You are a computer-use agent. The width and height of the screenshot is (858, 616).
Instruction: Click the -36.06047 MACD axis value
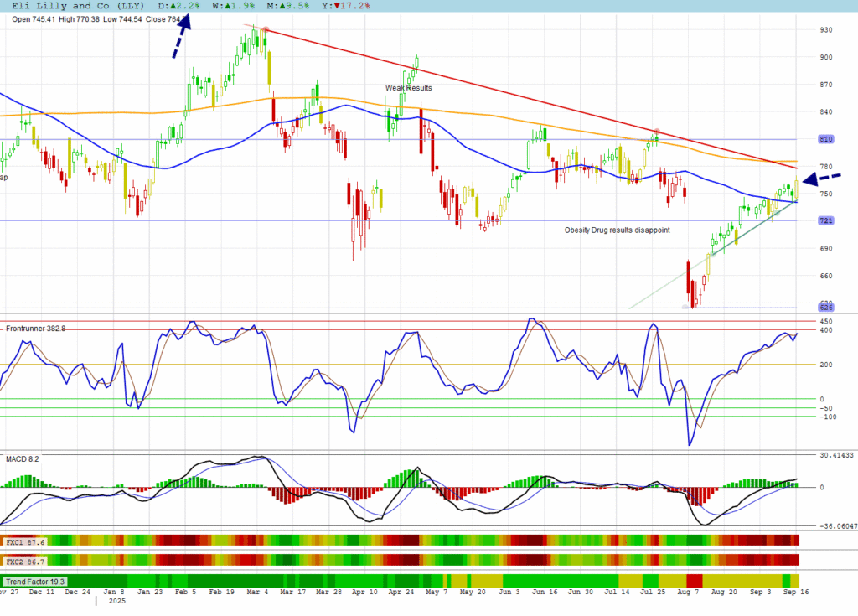pyautogui.click(x=838, y=526)
